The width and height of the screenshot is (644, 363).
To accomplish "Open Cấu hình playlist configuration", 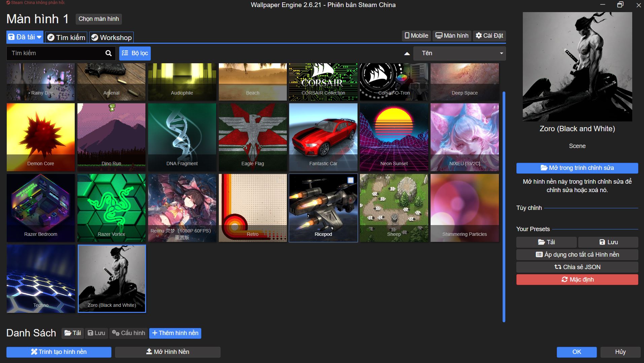I will point(129,333).
